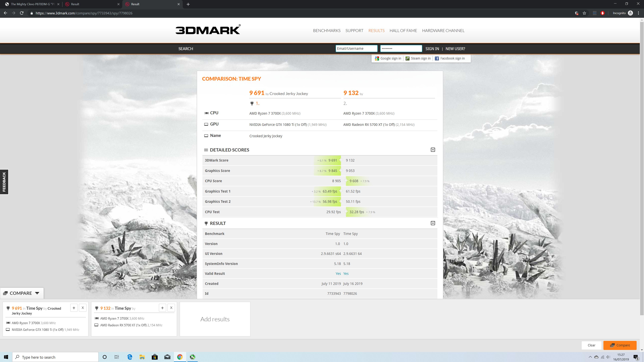
Task: Click plus button on 9 691 card
Action: click(74, 308)
